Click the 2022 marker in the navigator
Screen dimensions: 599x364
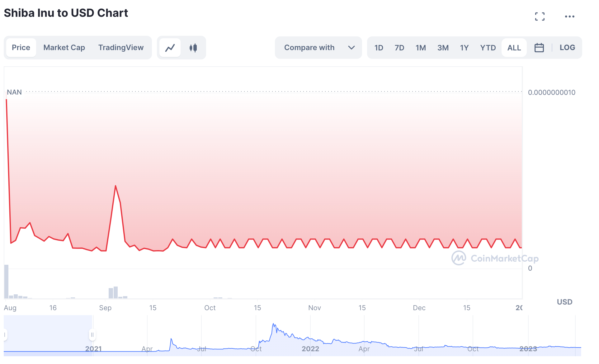[310, 349]
